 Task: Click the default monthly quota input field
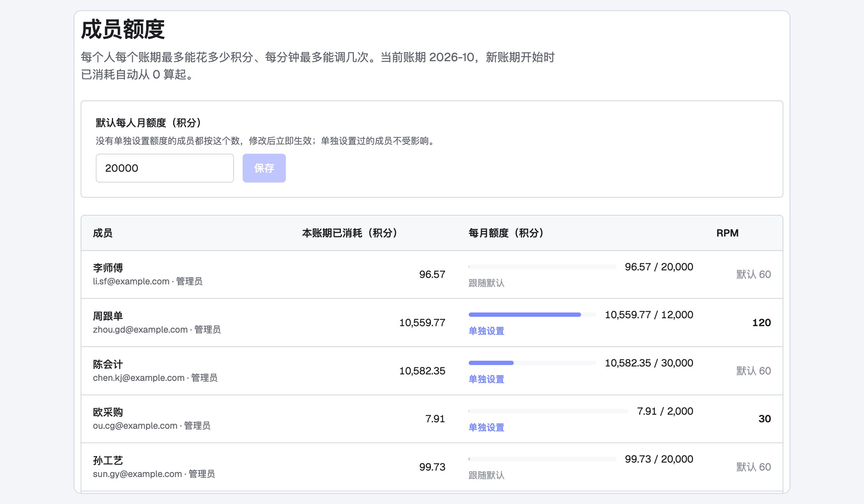[165, 168]
